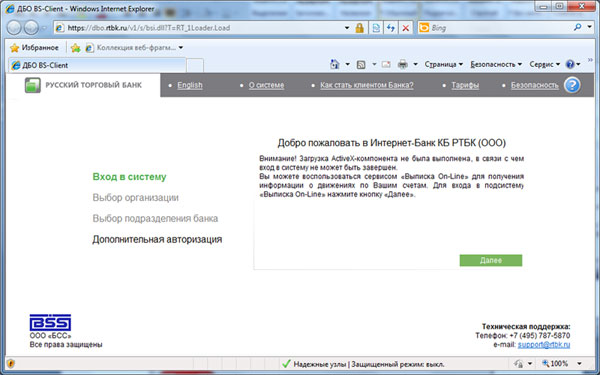This screenshot has height=375, width=600.
Task: Select the Дополнительная авторизация step
Action: 157,240
